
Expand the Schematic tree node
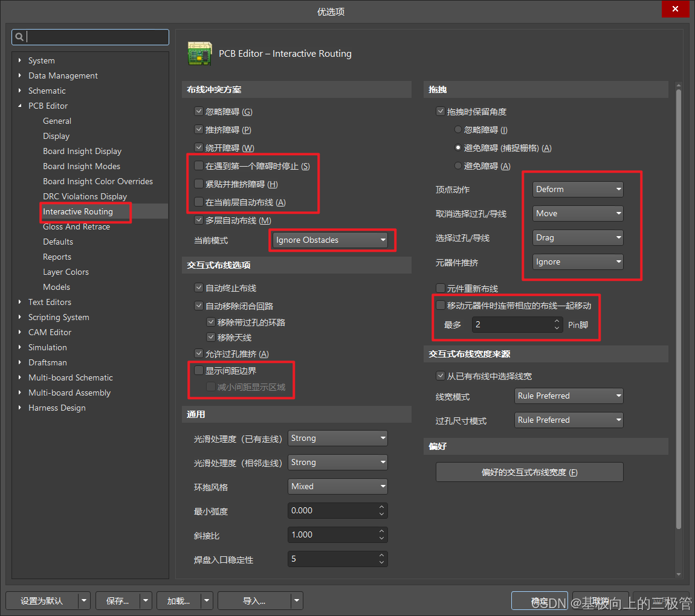[x=19, y=91]
